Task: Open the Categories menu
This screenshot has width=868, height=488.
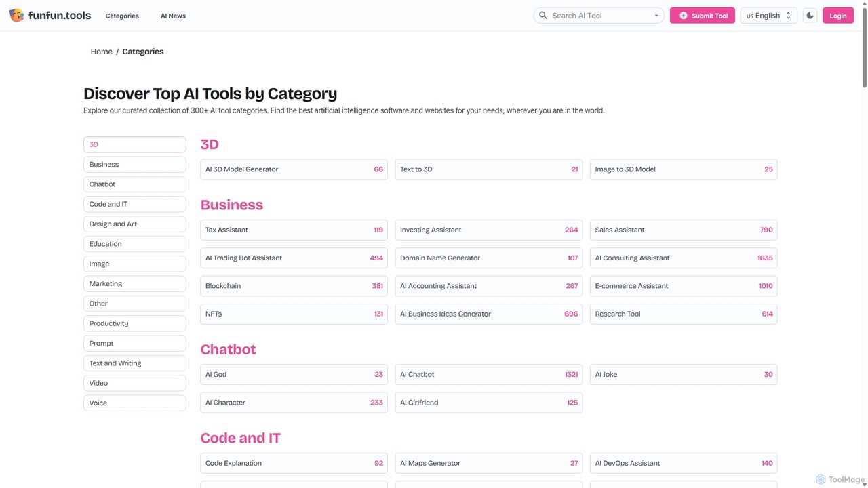Action: click(122, 16)
